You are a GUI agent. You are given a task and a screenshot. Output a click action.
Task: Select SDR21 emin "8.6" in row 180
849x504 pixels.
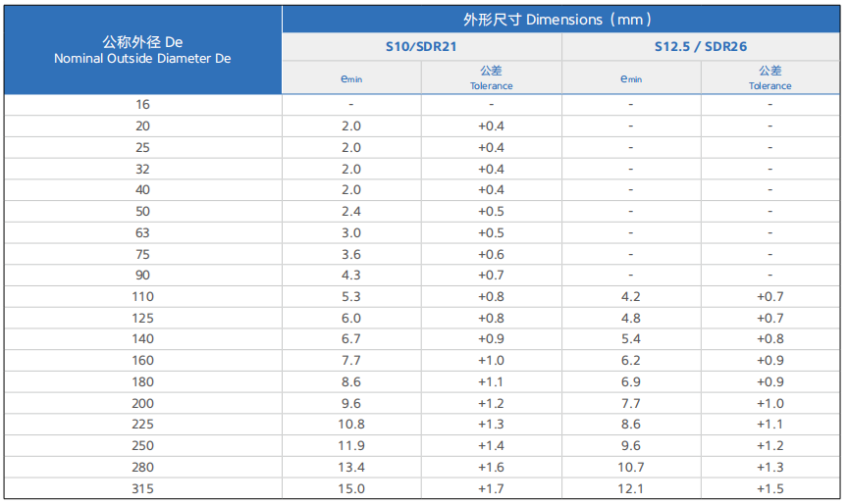point(351,382)
